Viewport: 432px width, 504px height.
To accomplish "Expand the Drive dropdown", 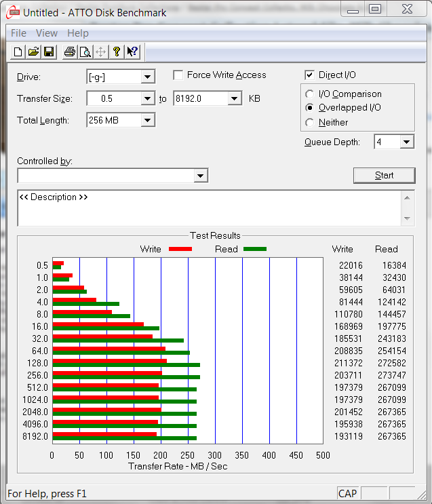I will (148, 77).
